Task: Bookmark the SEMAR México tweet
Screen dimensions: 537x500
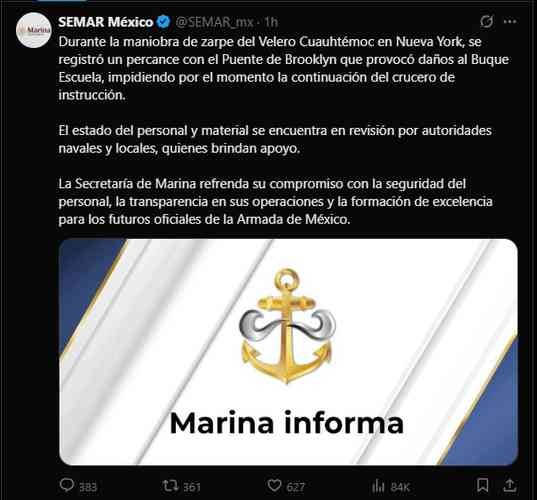Action: coord(483,485)
